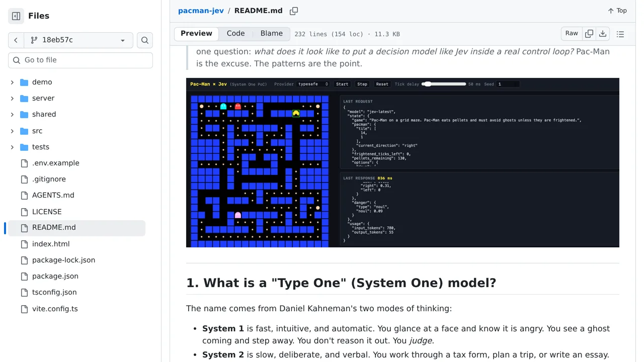This screenshot has width=644, height=362.
Task: Click the .env.example file icon
Action: [x=24, y=163]
